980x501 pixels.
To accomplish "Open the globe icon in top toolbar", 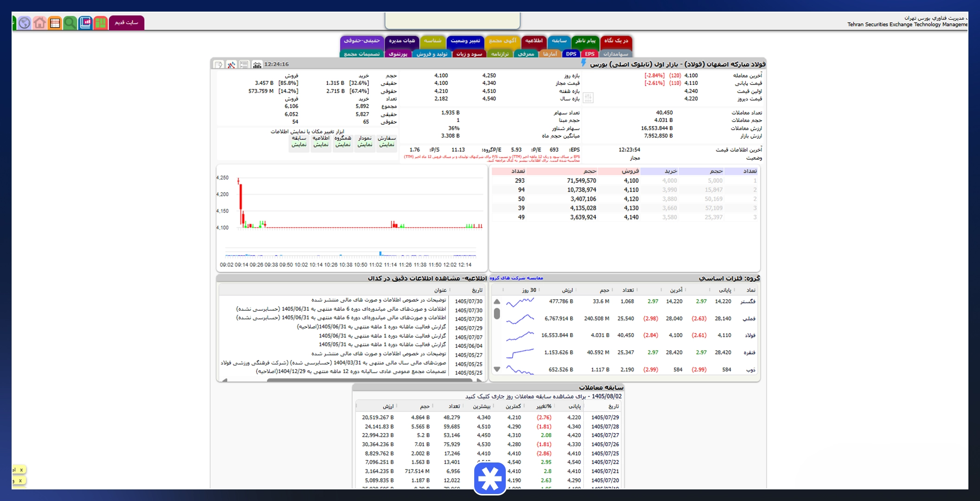I will (25, 23).
